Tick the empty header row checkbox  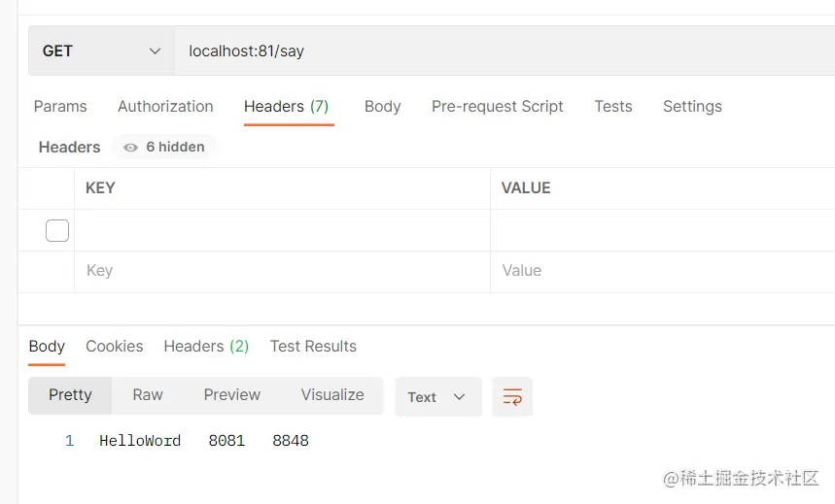tap(57, 230)
